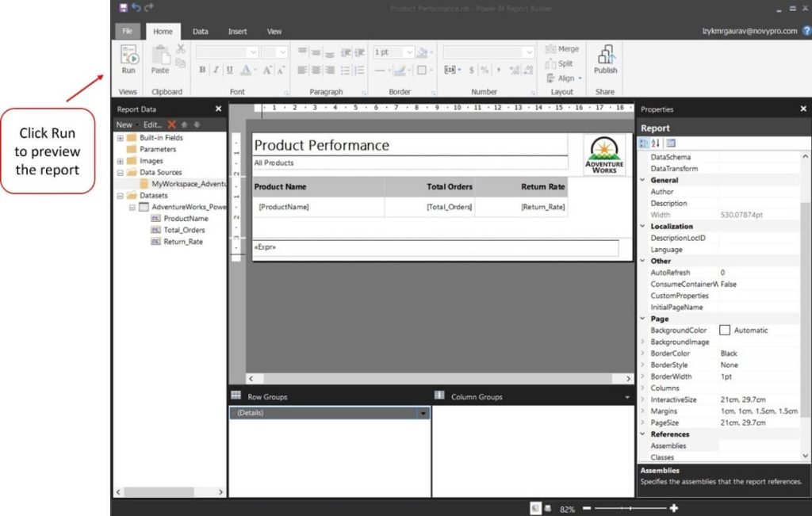Collapse the Datasets tree node
The image size is (812, 516).
click(121, 196)
